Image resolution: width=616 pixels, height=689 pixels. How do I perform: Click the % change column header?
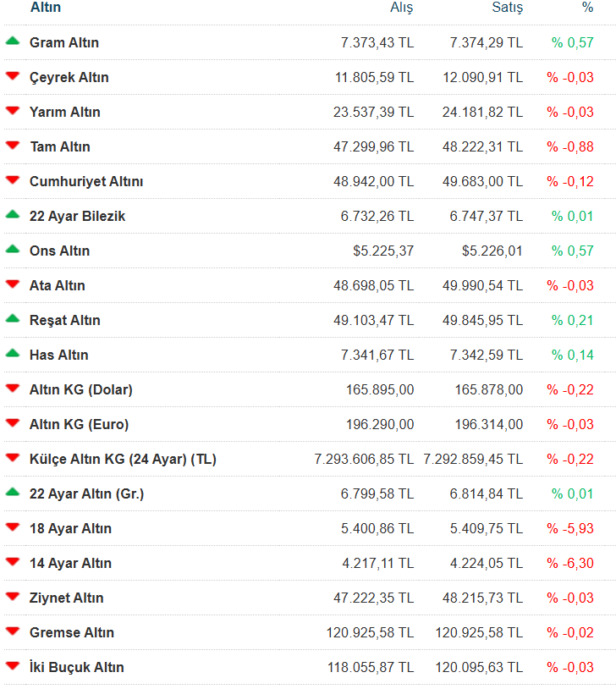587,8
